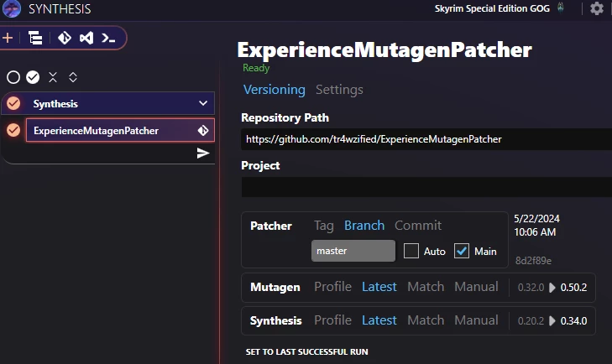Collapse the Synthesis group chevron
This screenshot has width=612, height=364.
point(203,103)
